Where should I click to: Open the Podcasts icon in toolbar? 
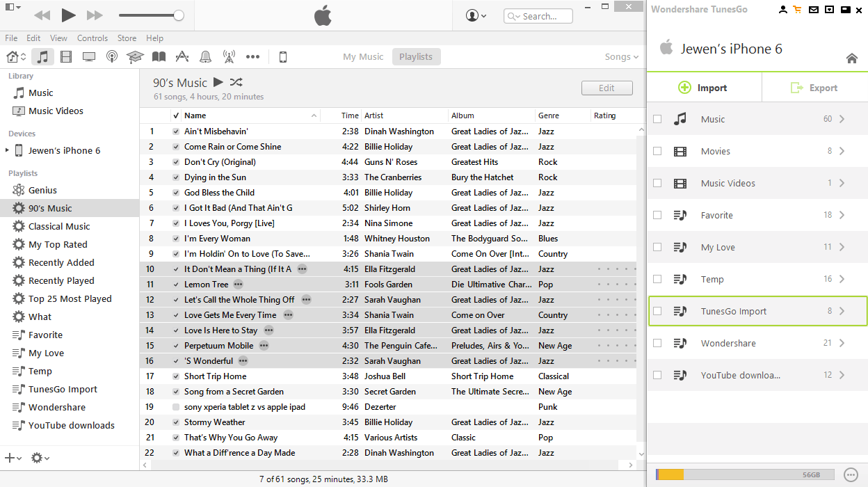tap(112, 57)
